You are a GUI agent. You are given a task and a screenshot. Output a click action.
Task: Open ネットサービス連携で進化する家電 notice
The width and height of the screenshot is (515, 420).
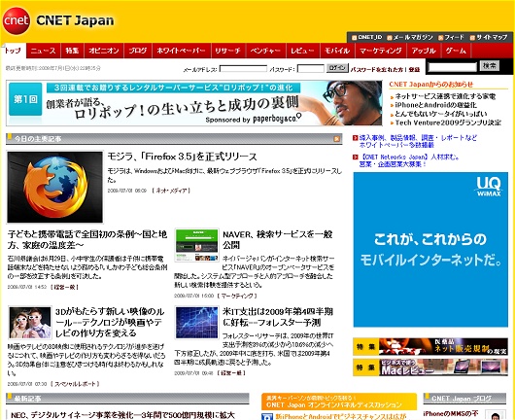click(x=445, y=96)
